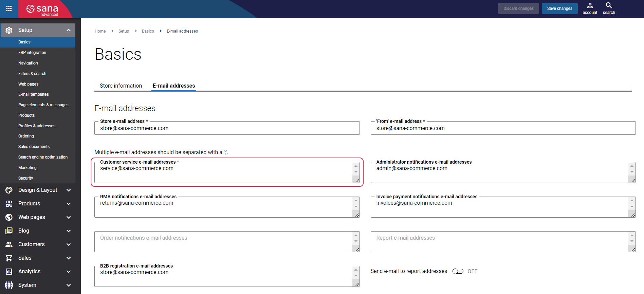Screen dimensions: 644x294
Task: Click the Blog section icon
Action: click(9, 231)
